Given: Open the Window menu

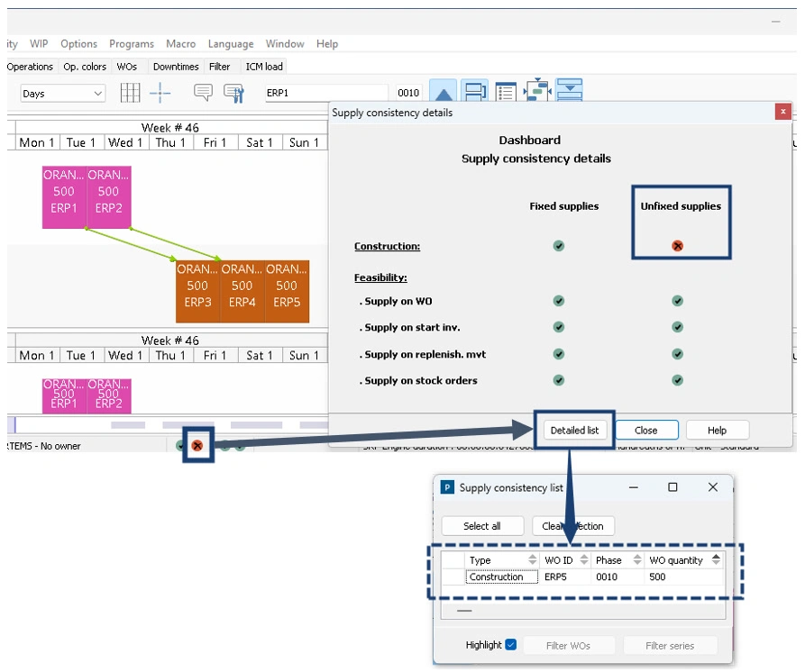Looking at the screenshot, I should point(285,43).
